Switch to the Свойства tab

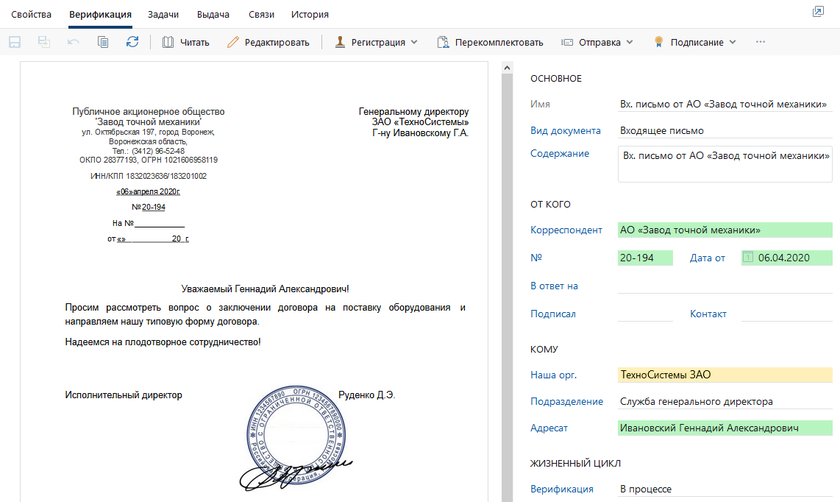pyautogui.click(x=31, y=14)
